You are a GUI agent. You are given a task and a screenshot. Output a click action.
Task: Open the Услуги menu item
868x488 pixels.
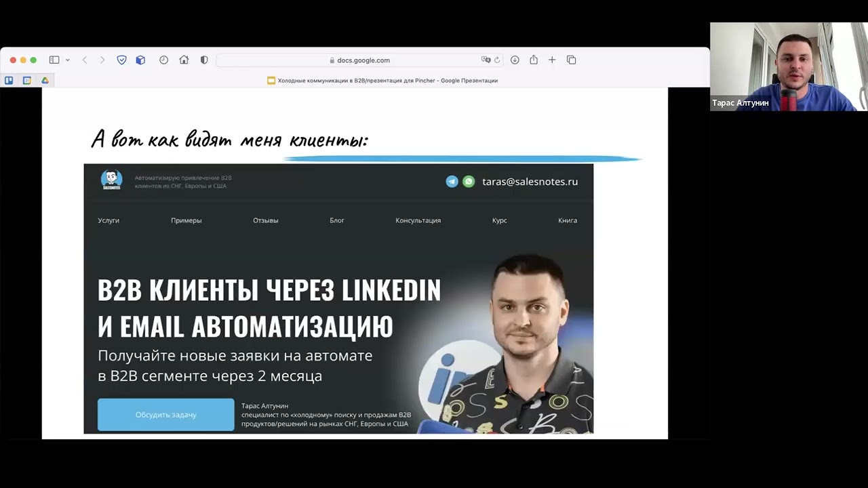(108, 220)
